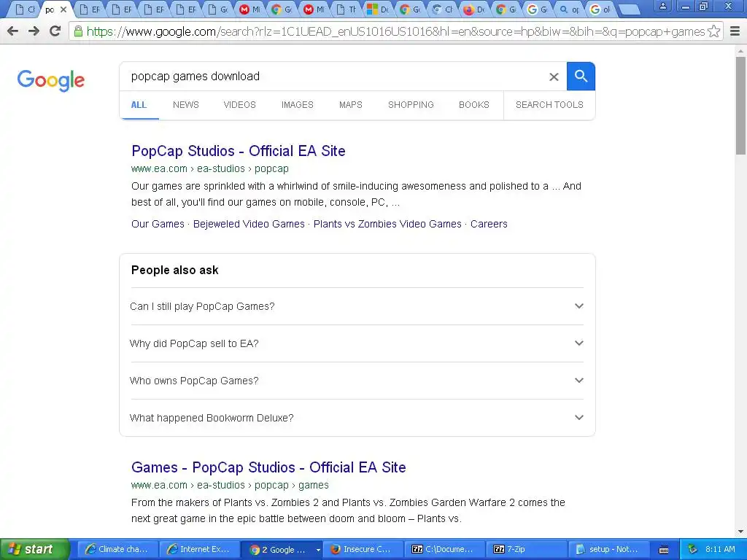This screenshot has width=747, height=560.
Task: Click the page scrollbar thumb
Action: pos(740,106)
